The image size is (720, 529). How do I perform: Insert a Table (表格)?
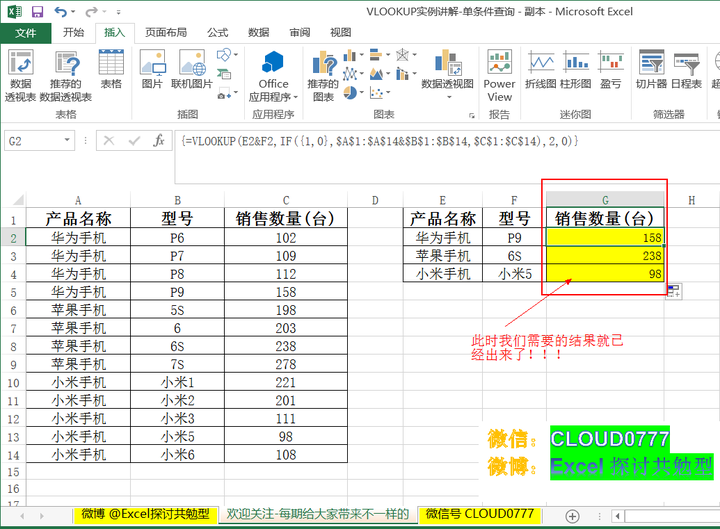tap(111, 69)
